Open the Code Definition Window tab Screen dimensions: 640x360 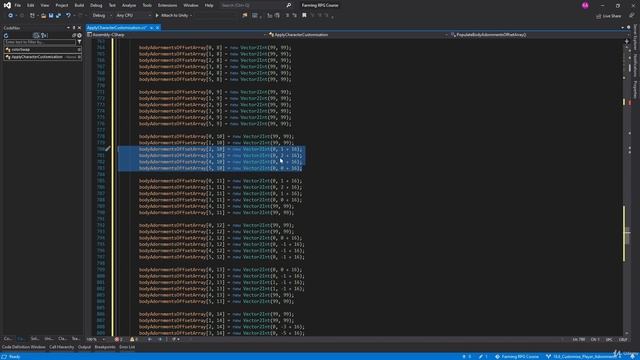pyautogui.click(x=24, y=347)
